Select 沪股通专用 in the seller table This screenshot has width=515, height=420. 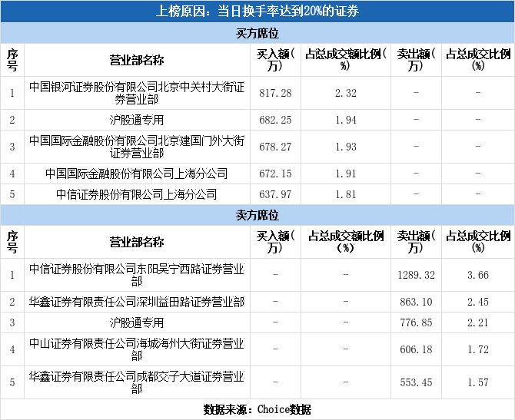pyautogui.click(x=137, y=322)
